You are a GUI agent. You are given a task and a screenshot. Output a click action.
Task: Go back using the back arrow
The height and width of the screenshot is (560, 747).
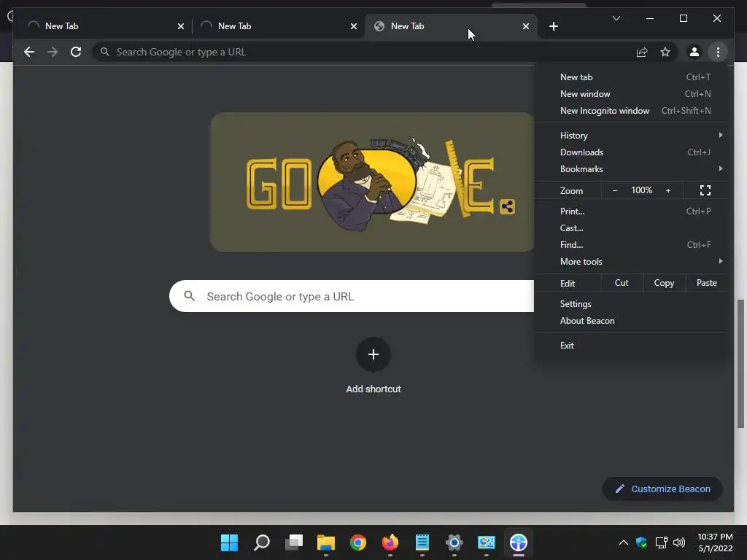click(29, 52)
